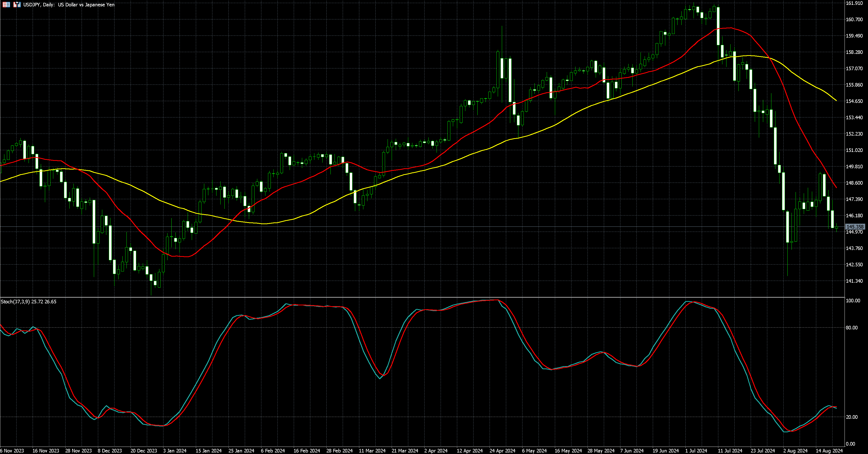The height and width of the screenshot is (454, 868).
Task: Click the divider between chart and stochastic pane
Action: (x=421, y=297)
